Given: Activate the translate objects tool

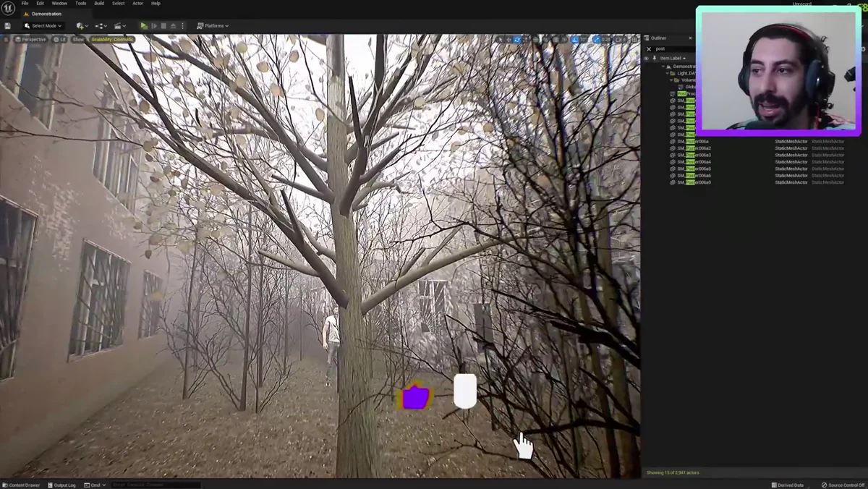Looking at the screenshot, I should point(509,39).
